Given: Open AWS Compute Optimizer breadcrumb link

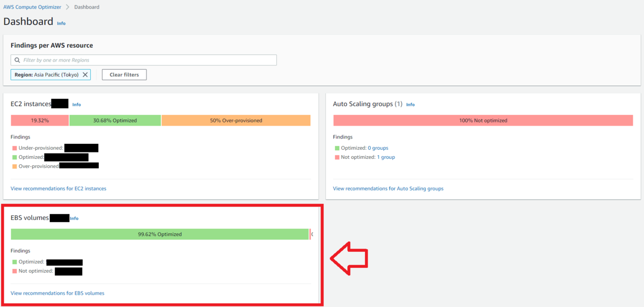Looking at the screenshot, I should tap(32, 7).
